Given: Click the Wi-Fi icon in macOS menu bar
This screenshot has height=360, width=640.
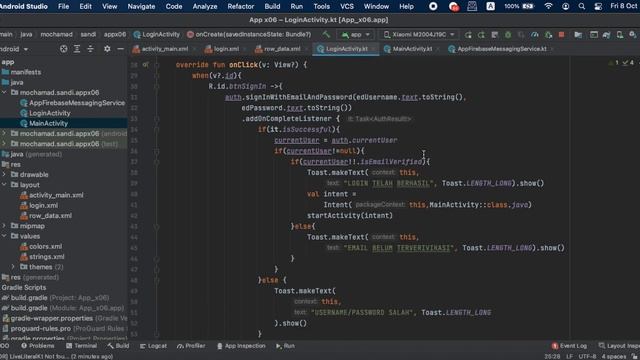Looking at the screenshot, I should click(549, 7).
